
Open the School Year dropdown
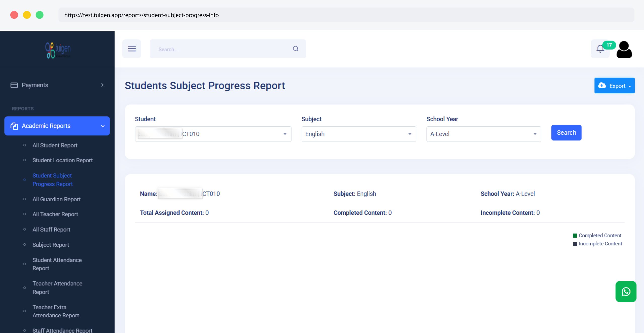click(x=483, y=134)
